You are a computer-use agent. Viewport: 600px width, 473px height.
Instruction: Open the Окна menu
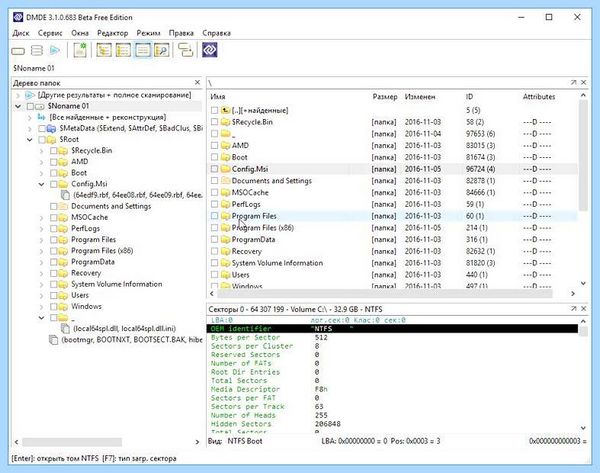pyautogui.click(x=80, y=33)
